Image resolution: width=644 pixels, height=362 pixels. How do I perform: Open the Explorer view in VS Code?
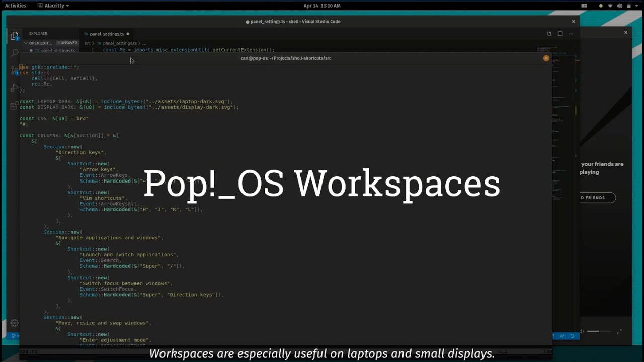(14, 36)
